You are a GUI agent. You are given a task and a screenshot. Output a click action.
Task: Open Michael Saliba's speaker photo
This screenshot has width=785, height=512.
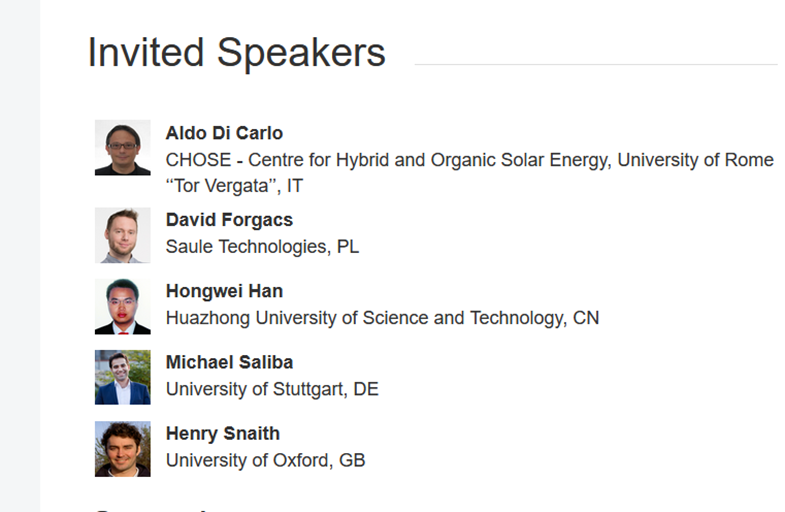(123, 377)
